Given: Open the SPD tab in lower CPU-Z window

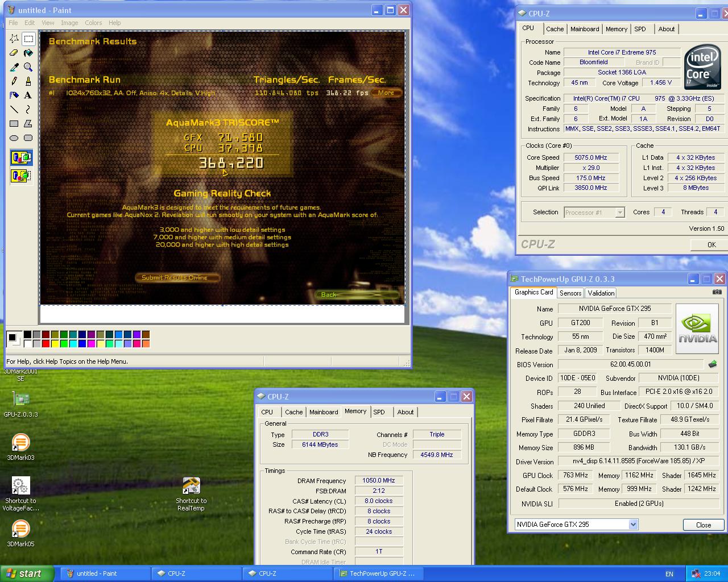Looking at the screenshot, I should (x=379, y=412).
